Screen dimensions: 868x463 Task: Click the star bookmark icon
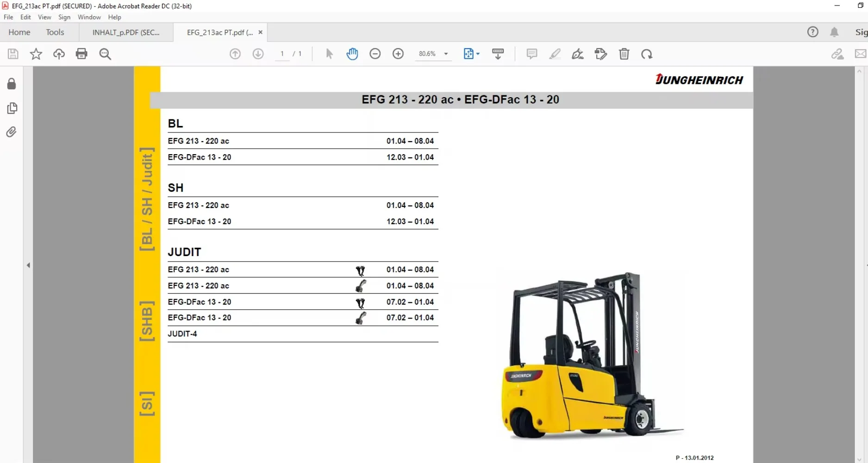36,54
